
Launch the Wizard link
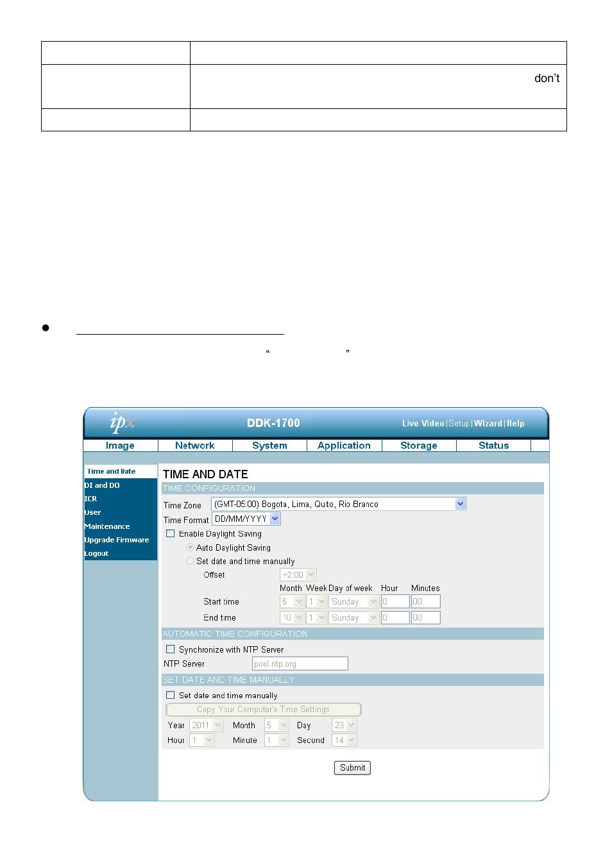488,424
